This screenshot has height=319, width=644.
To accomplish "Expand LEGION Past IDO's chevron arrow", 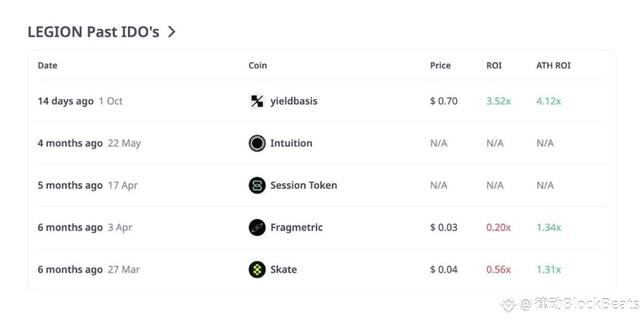I will tap(172, 32).
